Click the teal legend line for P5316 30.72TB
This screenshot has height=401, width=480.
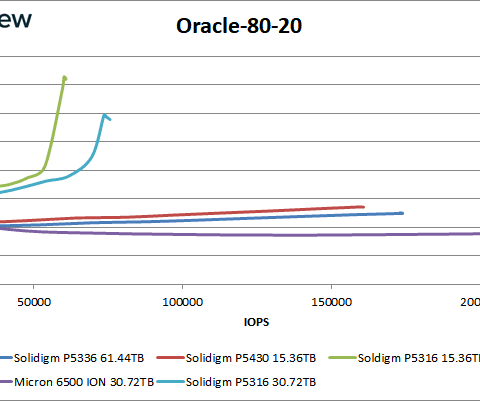click(170, 382)
